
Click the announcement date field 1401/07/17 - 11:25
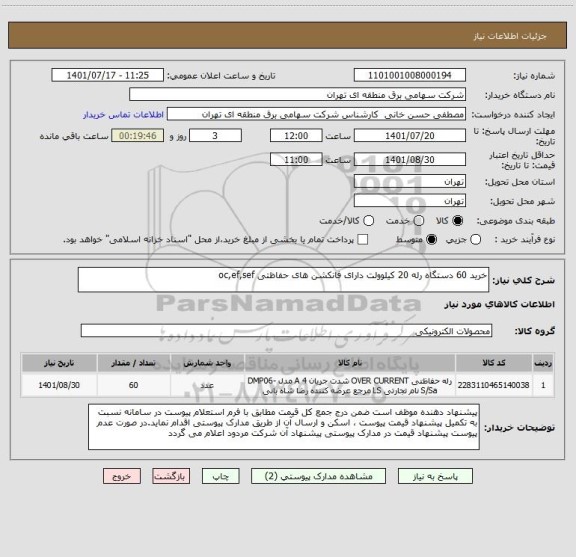108,75
